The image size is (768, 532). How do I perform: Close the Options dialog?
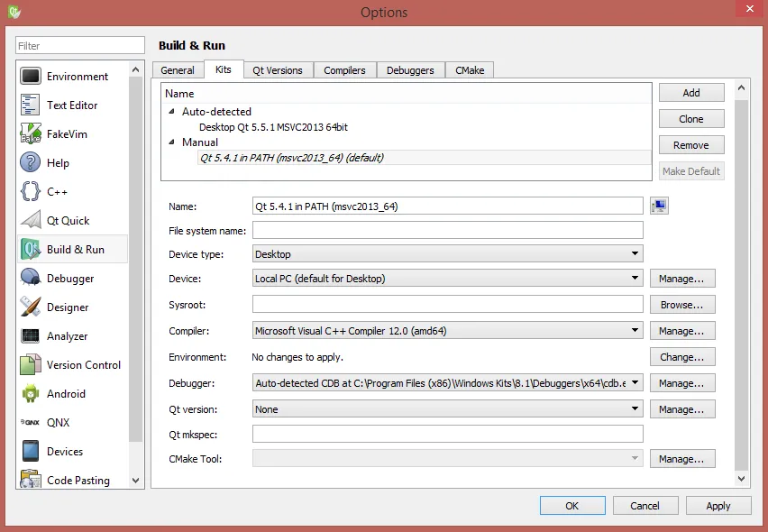pos(750,9)
